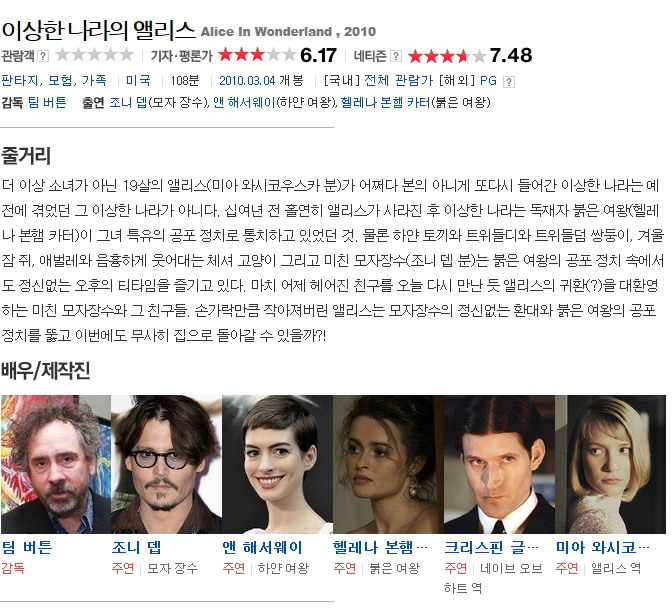Click the 기자·평론가 red star rating
The height and width of the screenshot is (613, 672).
pyautogui.click(x=257, y=55)
